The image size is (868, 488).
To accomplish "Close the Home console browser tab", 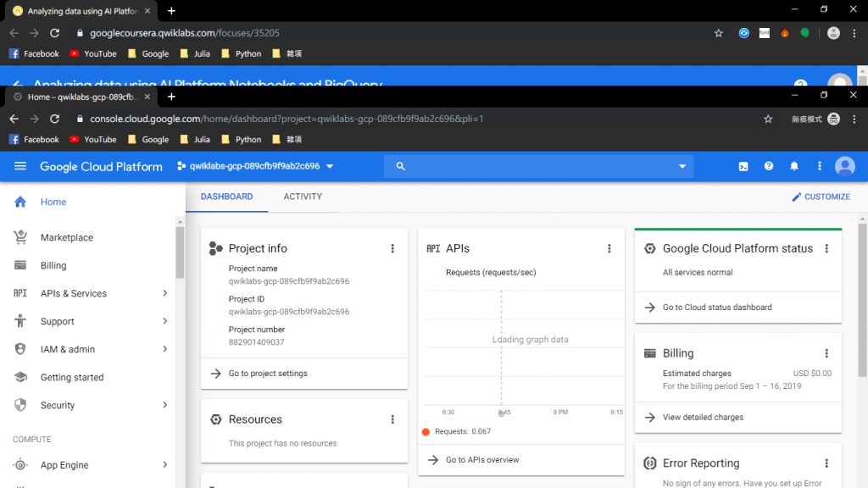I will (x=147, y=97).
